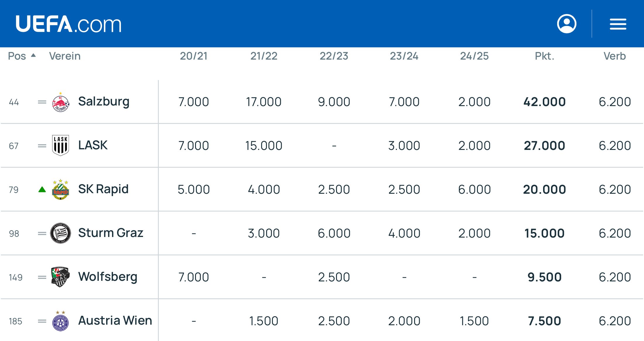Click the Sturm Graz club crest
The image size is (644, 341).
click(61, 233)
